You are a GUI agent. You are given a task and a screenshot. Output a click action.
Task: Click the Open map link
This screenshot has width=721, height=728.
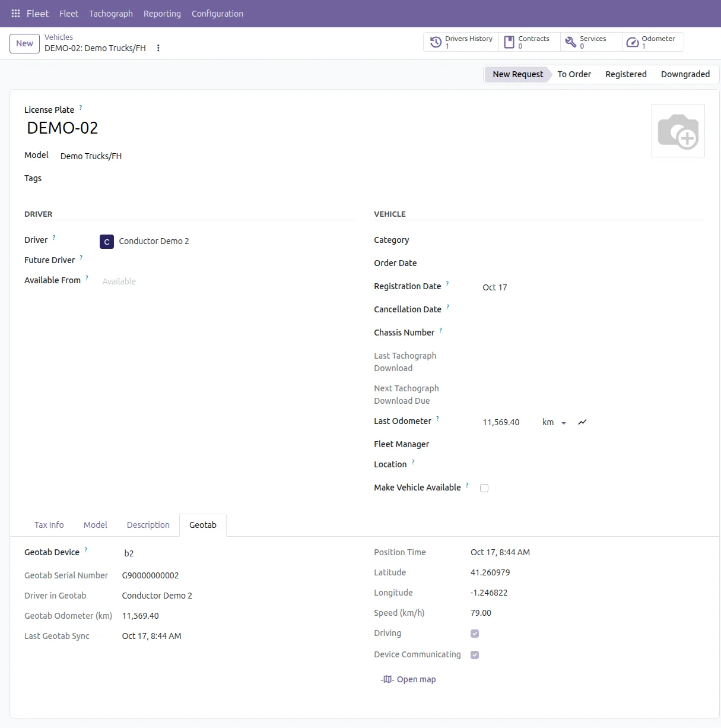416,679
